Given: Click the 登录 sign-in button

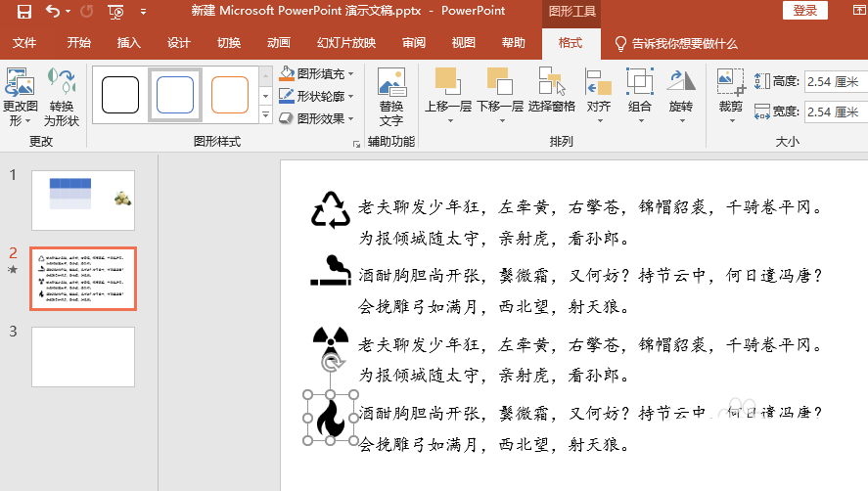Looking at the screenshot, I should point(805,11).
